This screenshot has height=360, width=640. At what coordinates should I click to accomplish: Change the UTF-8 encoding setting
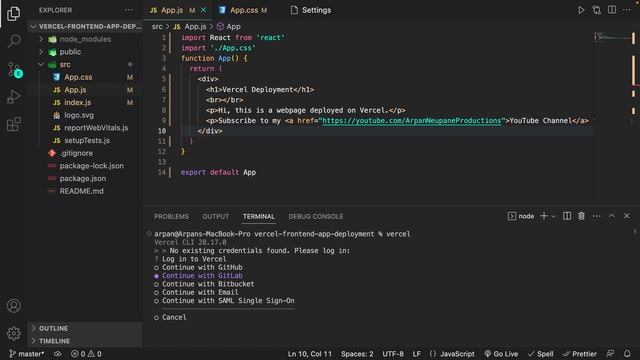coord(393,354)
